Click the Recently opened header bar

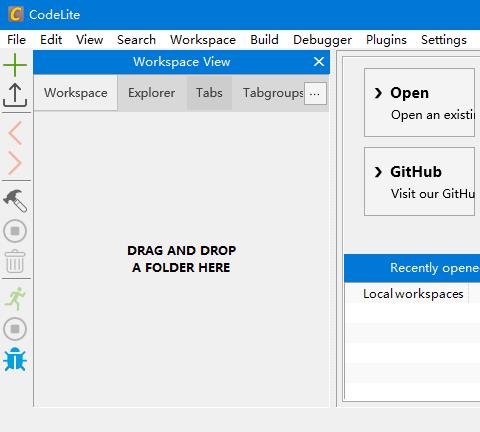tap(412, 268)
